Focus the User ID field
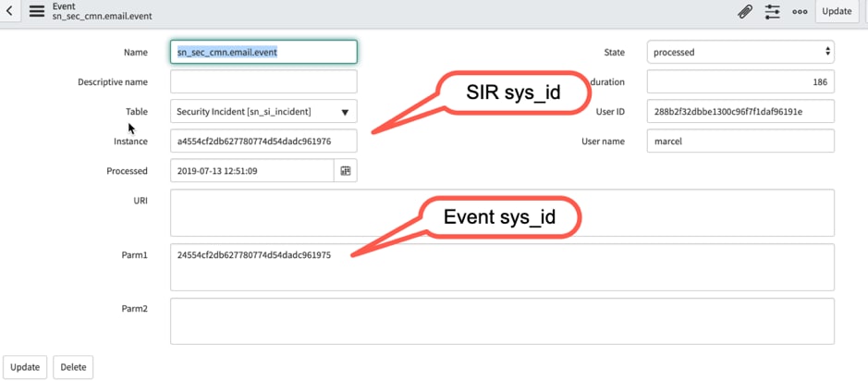 [x=740, y=111]
